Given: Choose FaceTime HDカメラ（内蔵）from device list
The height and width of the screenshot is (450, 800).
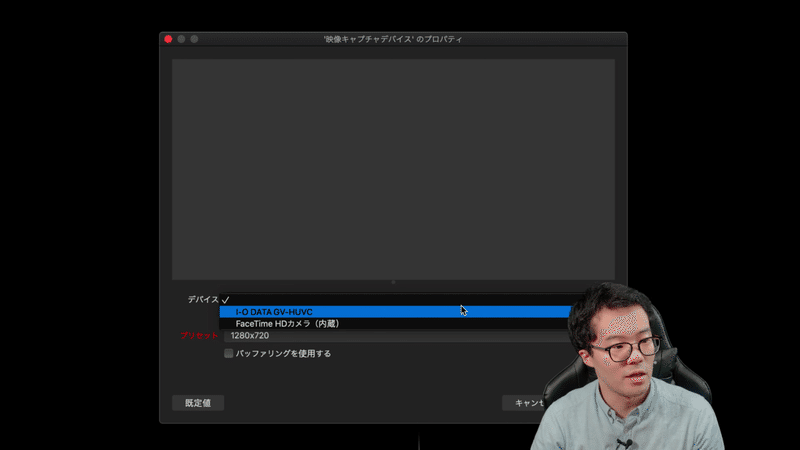Looking at the screenshot, I should [395, 323].
